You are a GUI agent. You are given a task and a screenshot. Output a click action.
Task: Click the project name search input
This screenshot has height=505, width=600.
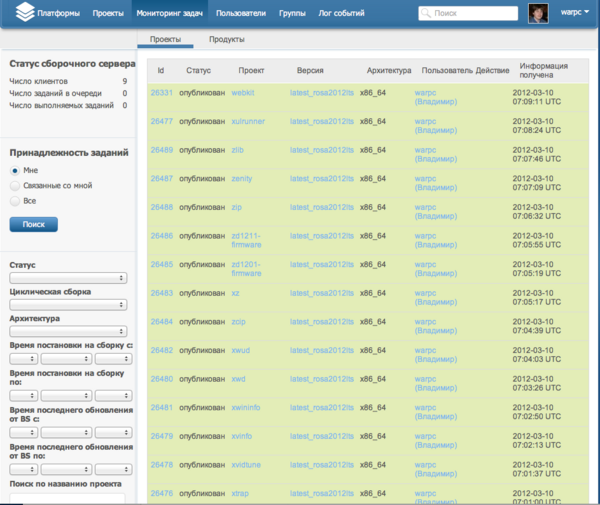pyautogui.click(x=66, y=497)
